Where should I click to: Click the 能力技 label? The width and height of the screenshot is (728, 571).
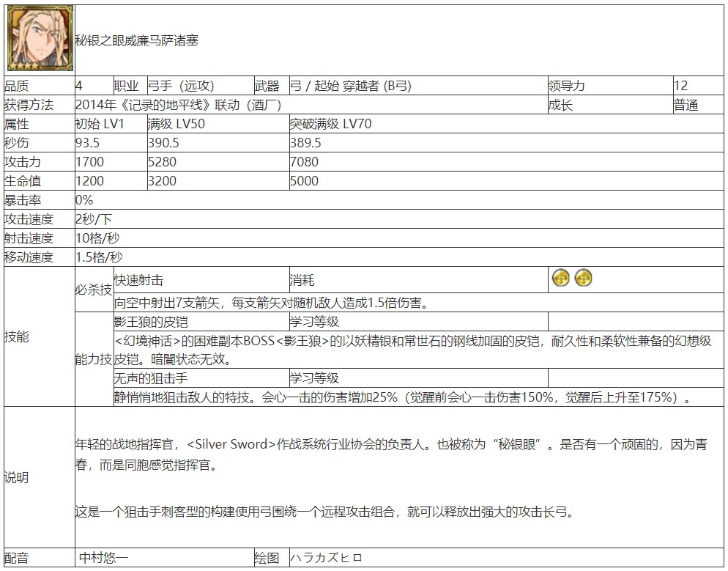click(x=94, y=359)
